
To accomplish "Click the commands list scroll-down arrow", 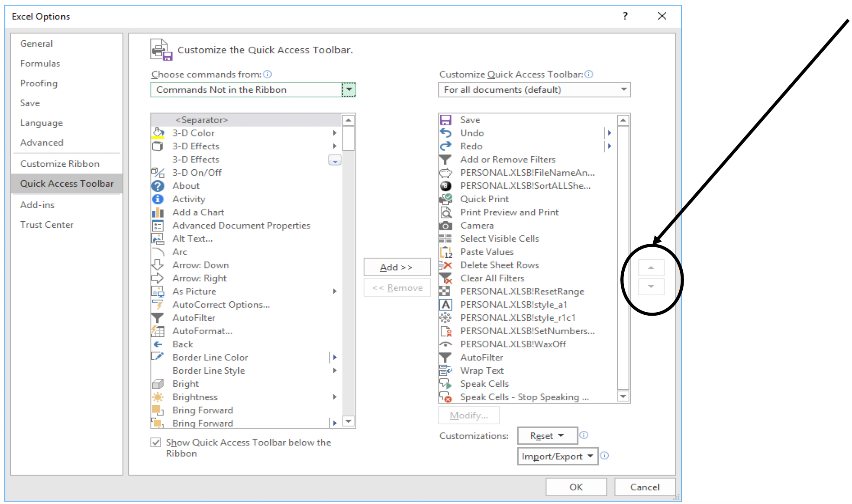I will (x=349, y=421).
